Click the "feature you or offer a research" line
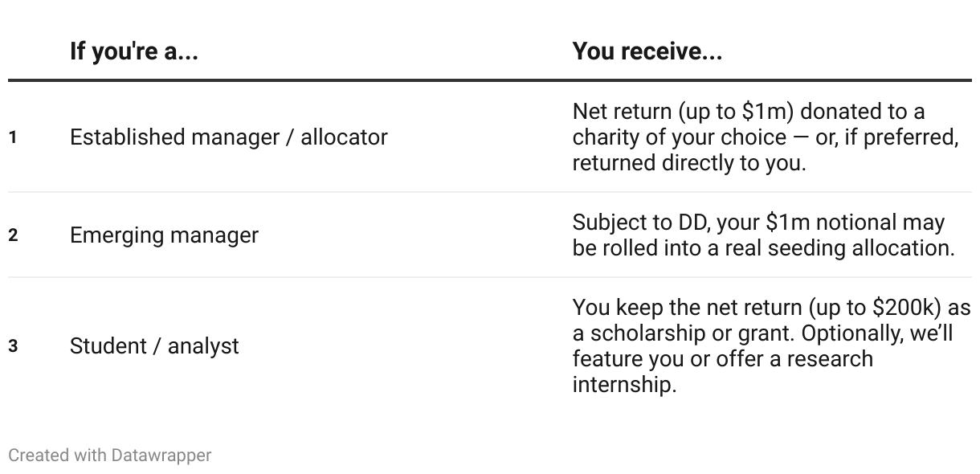The image size is (980, 474). (x=722, y=359)
